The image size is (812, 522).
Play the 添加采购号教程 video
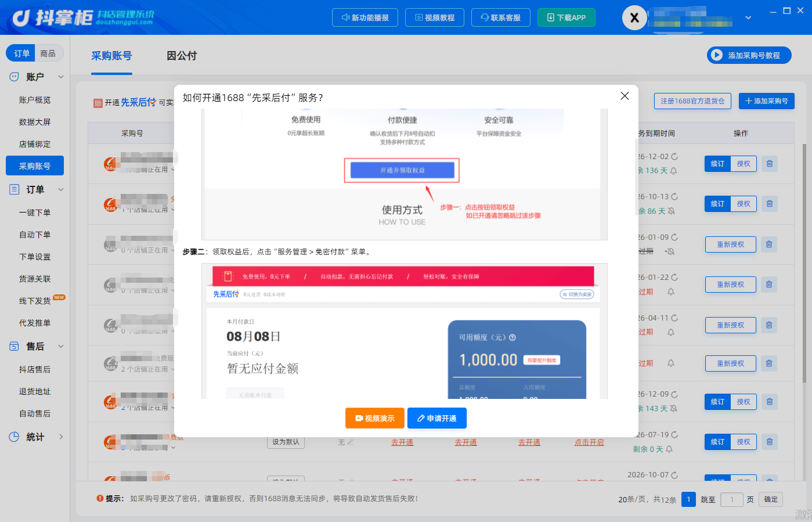pyautogui.click(x=749, y=55)
